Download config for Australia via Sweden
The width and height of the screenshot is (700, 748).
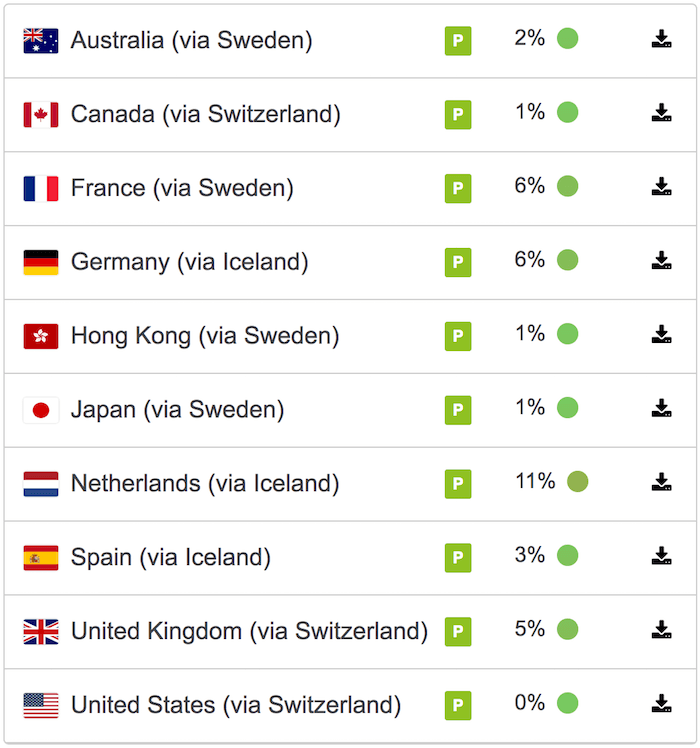(661, 39)
